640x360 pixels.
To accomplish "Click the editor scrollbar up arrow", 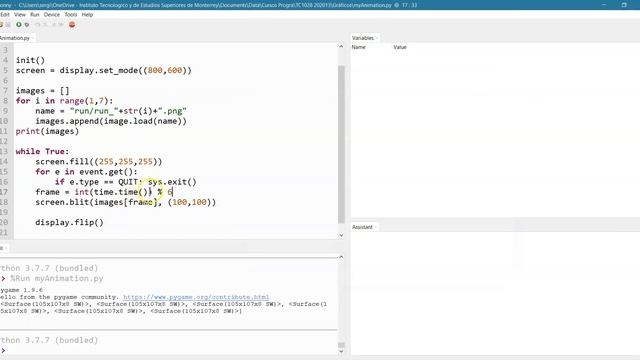I will tap(341, 47).
